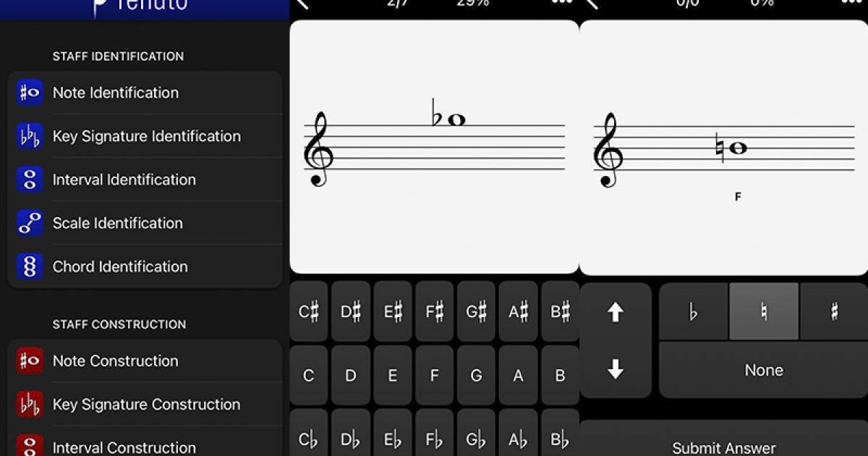Open the red Note Construction icon
Screen dimensions: 868x456
[30, 360]
